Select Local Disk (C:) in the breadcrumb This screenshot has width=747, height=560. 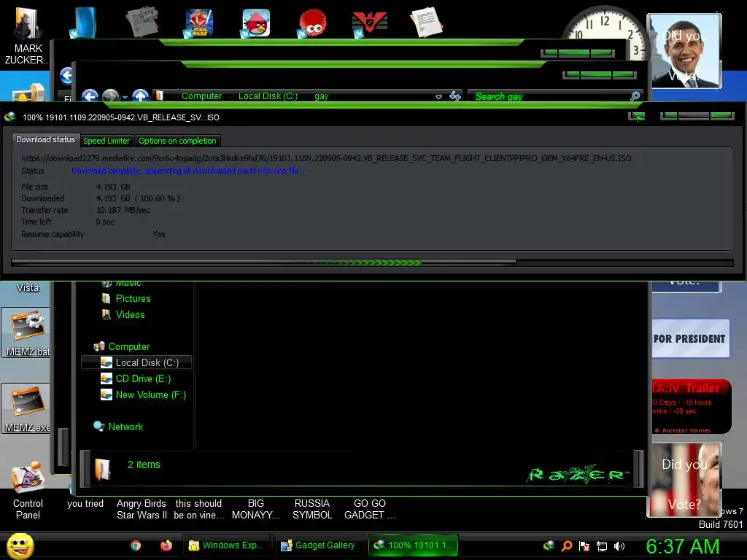coord(268,96)
